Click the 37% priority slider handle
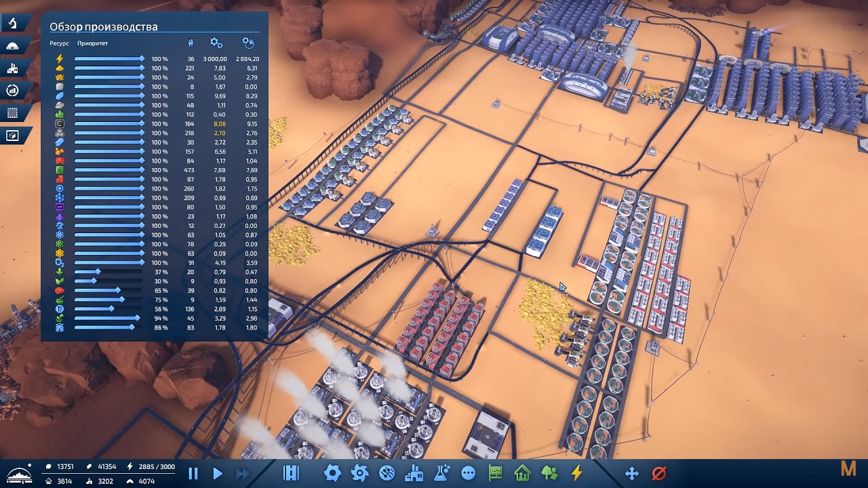Image resolution: width=868 pixels, height=488 pixels. 98,272
